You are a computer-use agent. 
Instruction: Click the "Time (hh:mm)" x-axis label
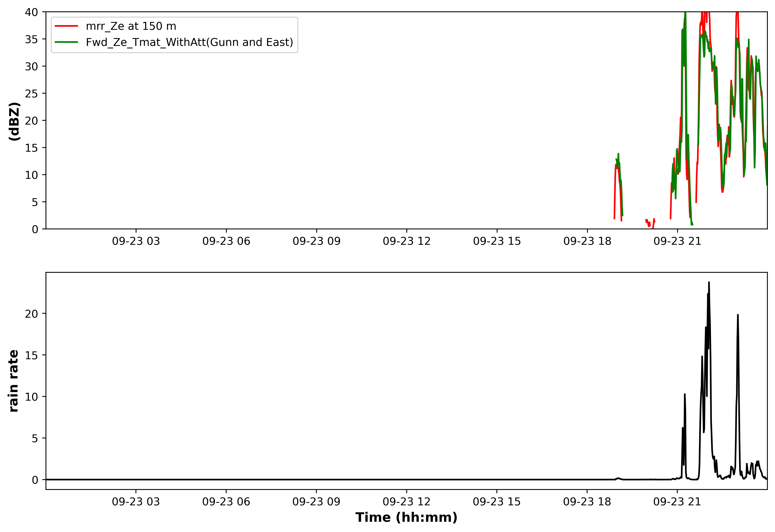(x=406, y=517)
